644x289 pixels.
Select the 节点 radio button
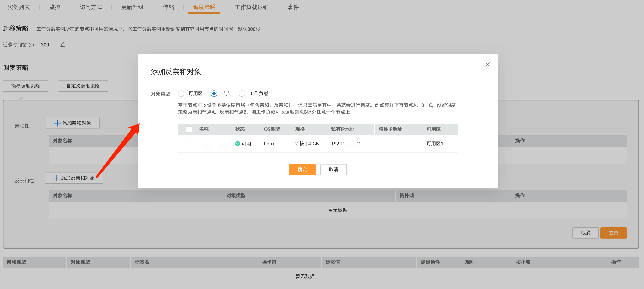click(x=214, y=94)
